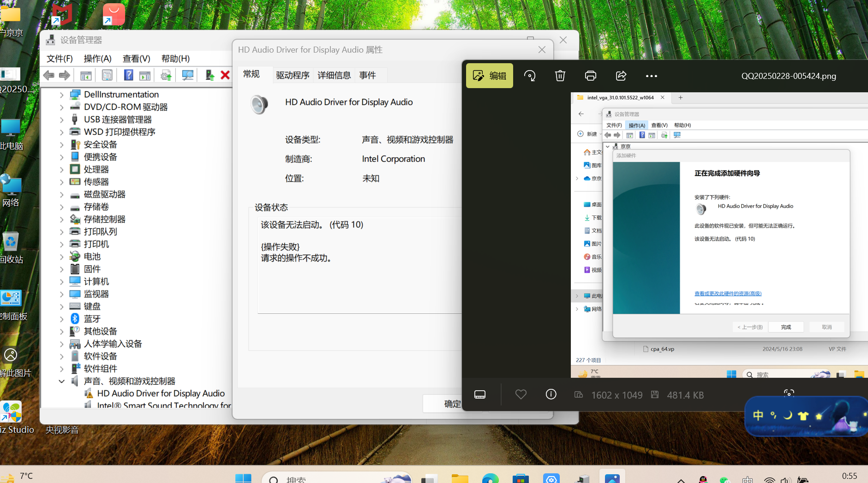Click the share icon in photo viewer

[621, 76]
